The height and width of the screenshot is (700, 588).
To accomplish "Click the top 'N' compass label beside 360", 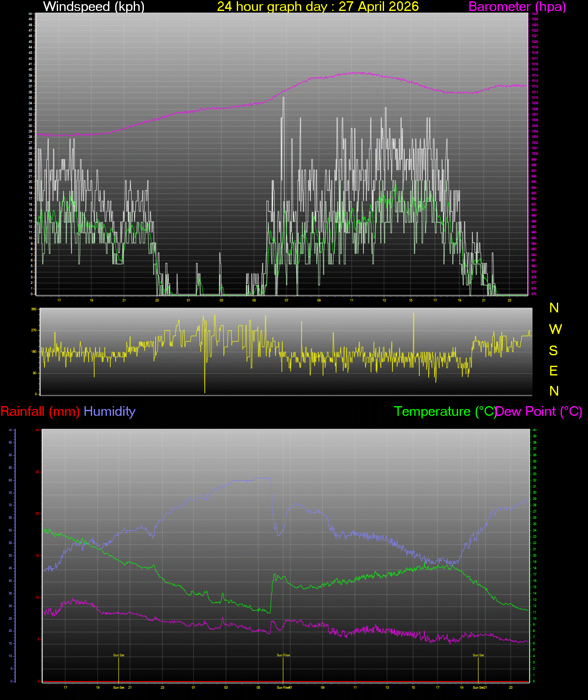I will 554,308.
